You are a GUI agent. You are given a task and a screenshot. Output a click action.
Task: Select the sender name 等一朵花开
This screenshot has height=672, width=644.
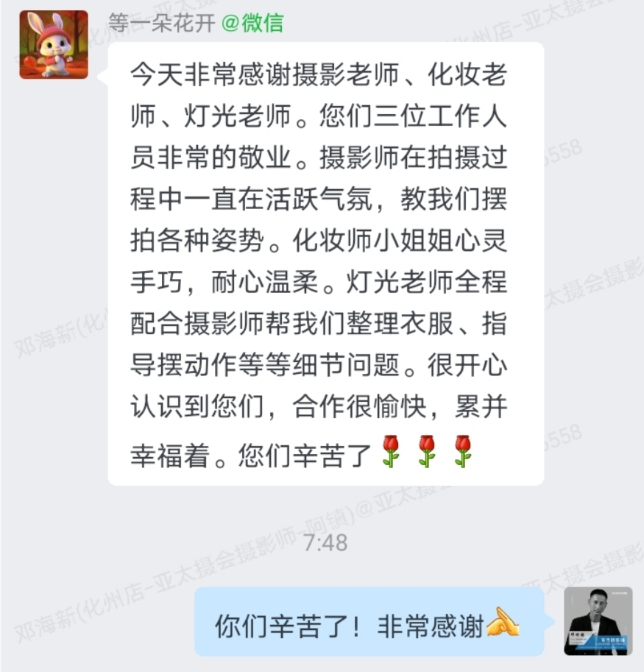[161, 23]
